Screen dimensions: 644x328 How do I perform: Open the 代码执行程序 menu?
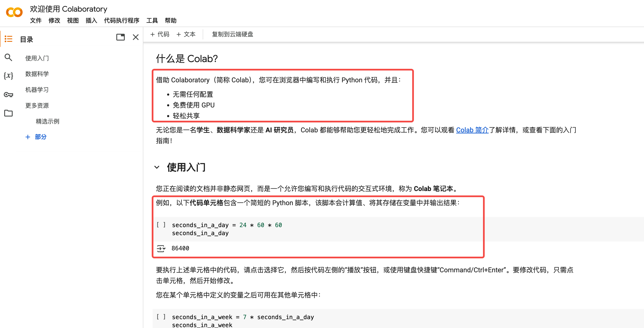(122, 20)
